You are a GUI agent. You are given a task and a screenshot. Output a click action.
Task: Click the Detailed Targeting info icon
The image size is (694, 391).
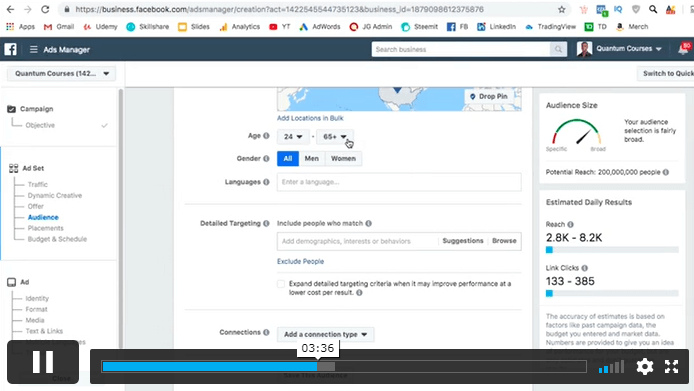coord(266,224)
